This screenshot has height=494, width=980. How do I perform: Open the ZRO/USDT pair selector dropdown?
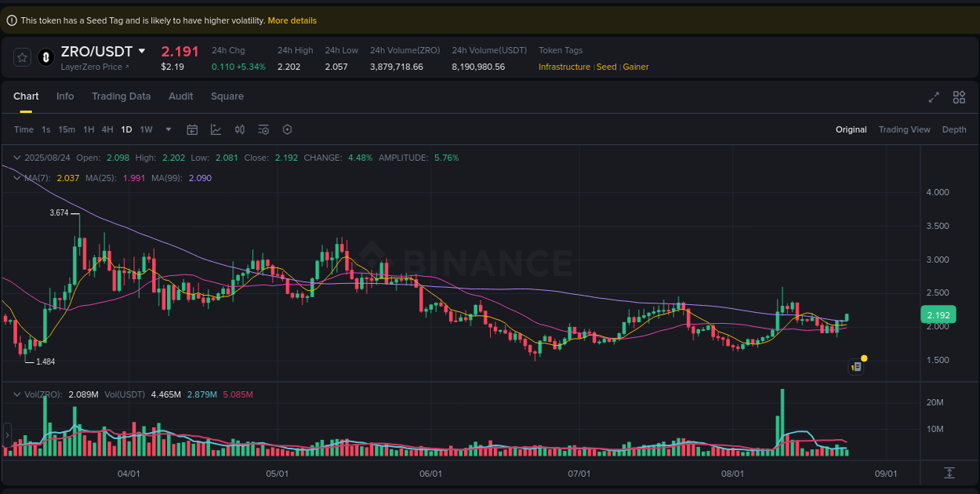(142, 50)
